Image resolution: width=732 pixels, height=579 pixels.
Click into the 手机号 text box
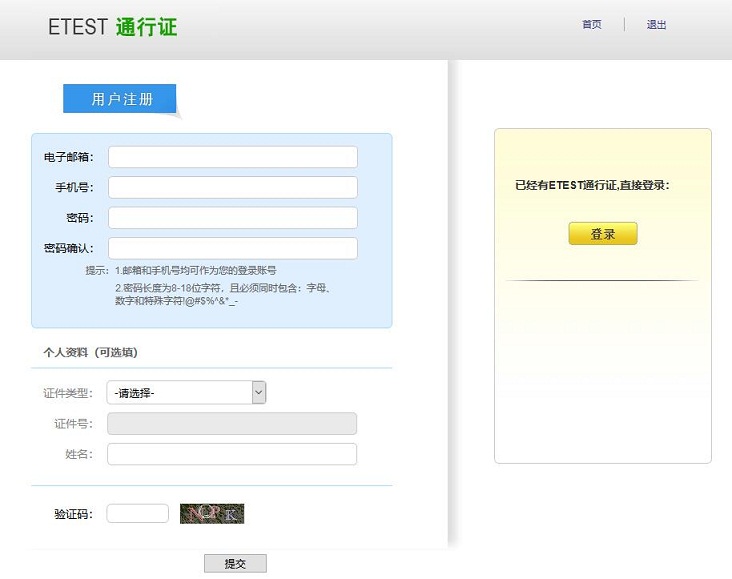(x=232, y=187)
